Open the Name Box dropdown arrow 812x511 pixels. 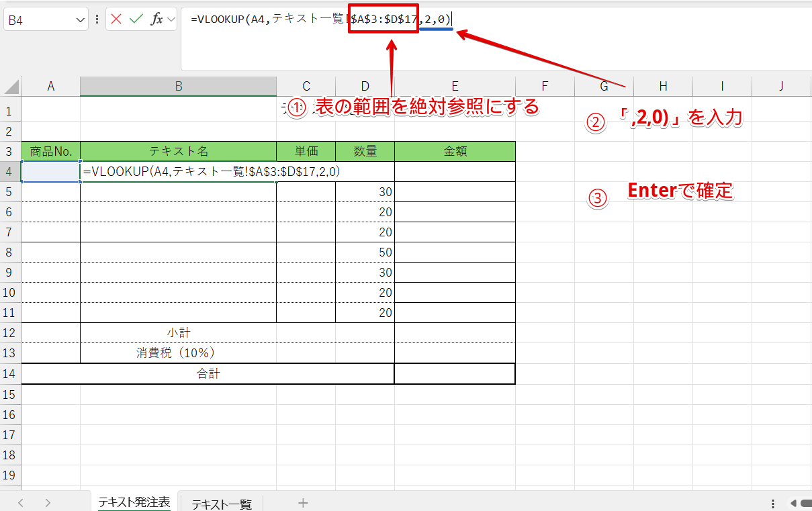tap(80, 19)
